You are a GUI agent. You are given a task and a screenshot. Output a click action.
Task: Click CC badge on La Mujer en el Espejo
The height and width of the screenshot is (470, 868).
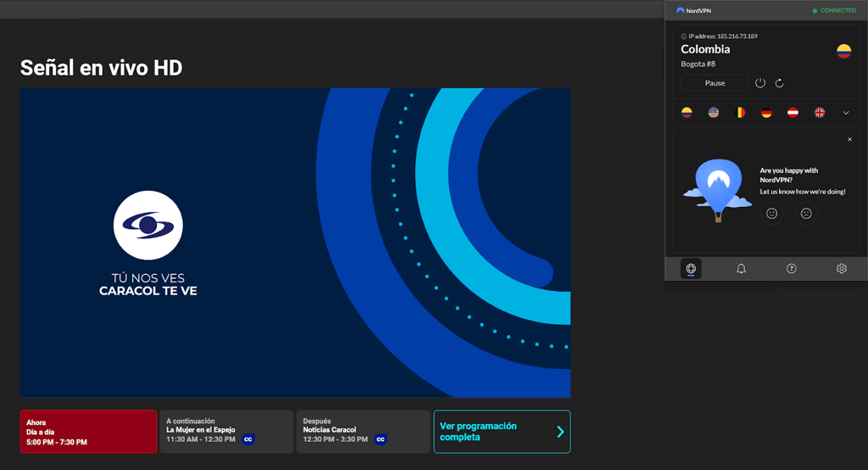pos(248,439)
